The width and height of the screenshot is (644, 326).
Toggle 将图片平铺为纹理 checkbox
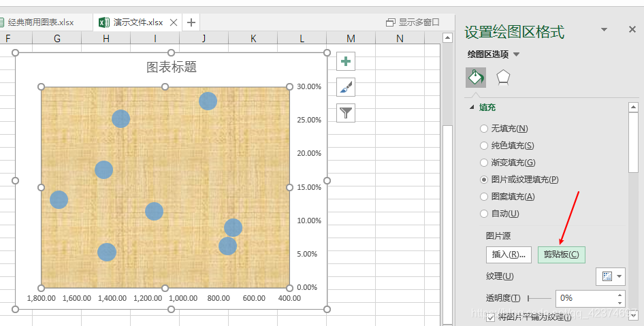click(490, 317)
